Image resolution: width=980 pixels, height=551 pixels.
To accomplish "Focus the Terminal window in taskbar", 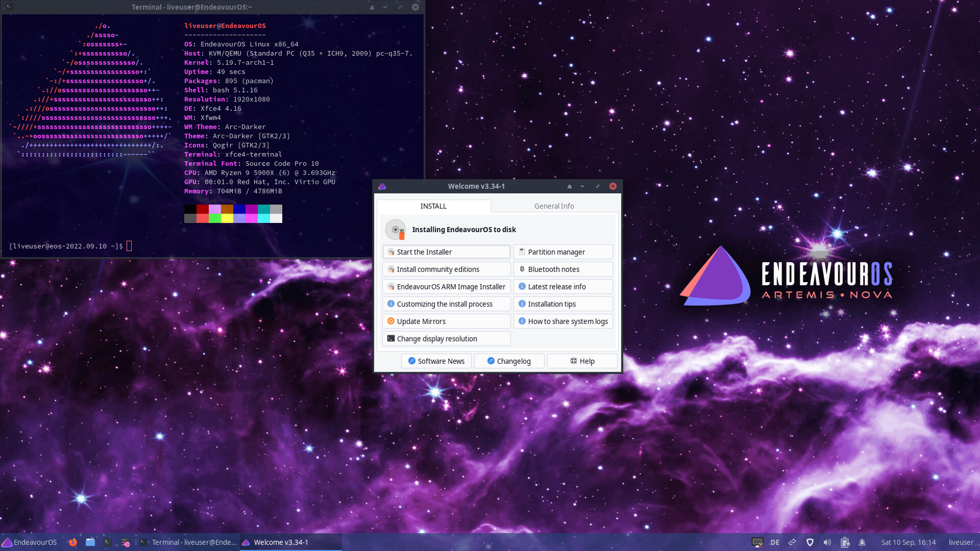I will [x=189, y=542].
